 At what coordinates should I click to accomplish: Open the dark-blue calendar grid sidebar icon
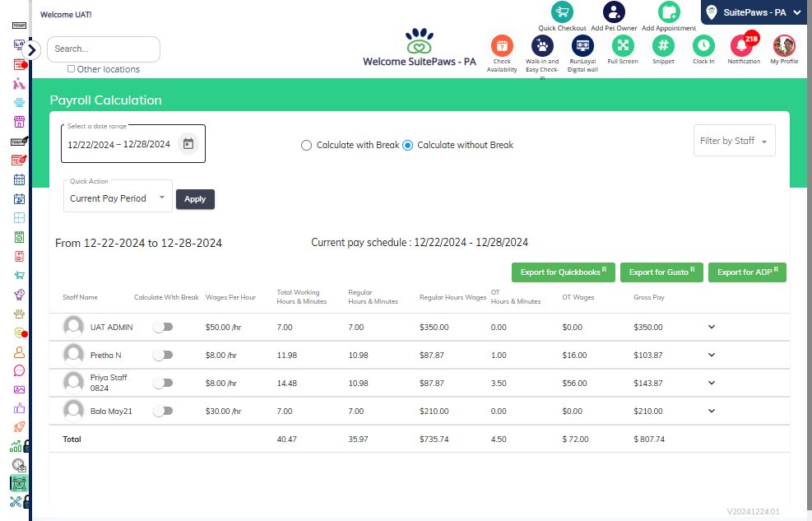[x=19, y=179]
